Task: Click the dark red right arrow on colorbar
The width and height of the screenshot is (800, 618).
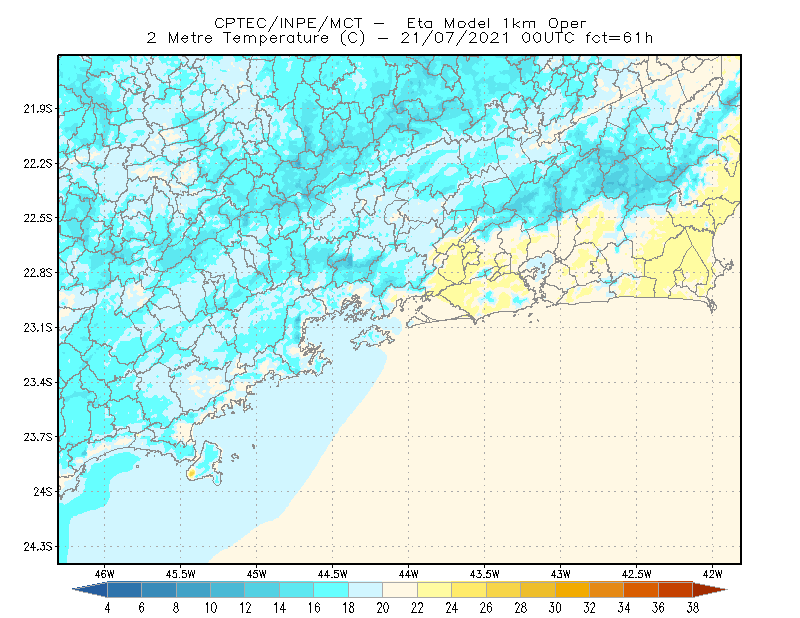Action: click(710, 590)
